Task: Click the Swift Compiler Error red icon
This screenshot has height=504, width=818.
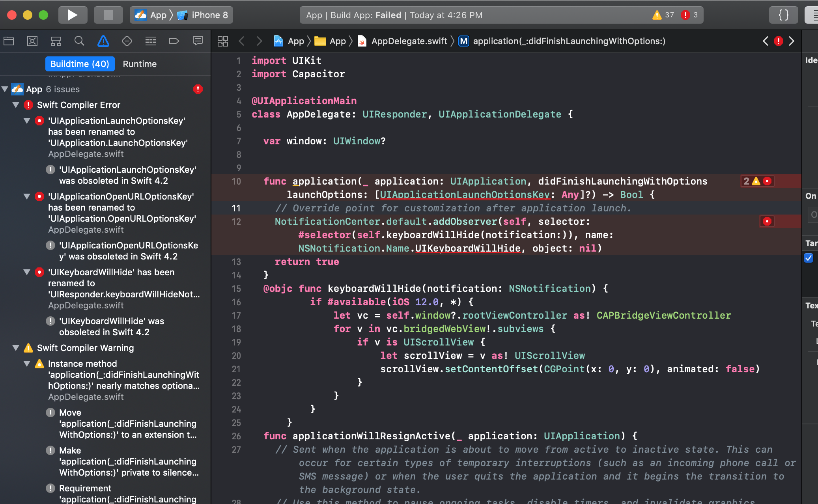Action: (x=28, y=105)
